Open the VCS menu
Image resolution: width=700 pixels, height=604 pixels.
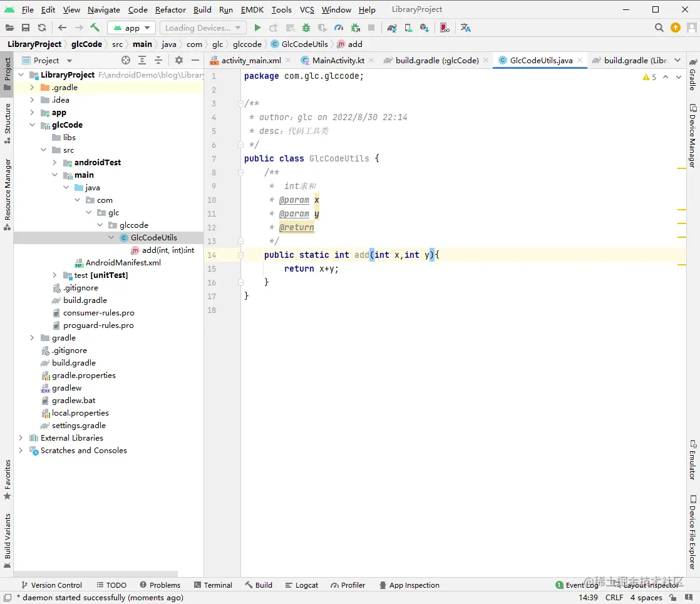click(x=307, y=9)
